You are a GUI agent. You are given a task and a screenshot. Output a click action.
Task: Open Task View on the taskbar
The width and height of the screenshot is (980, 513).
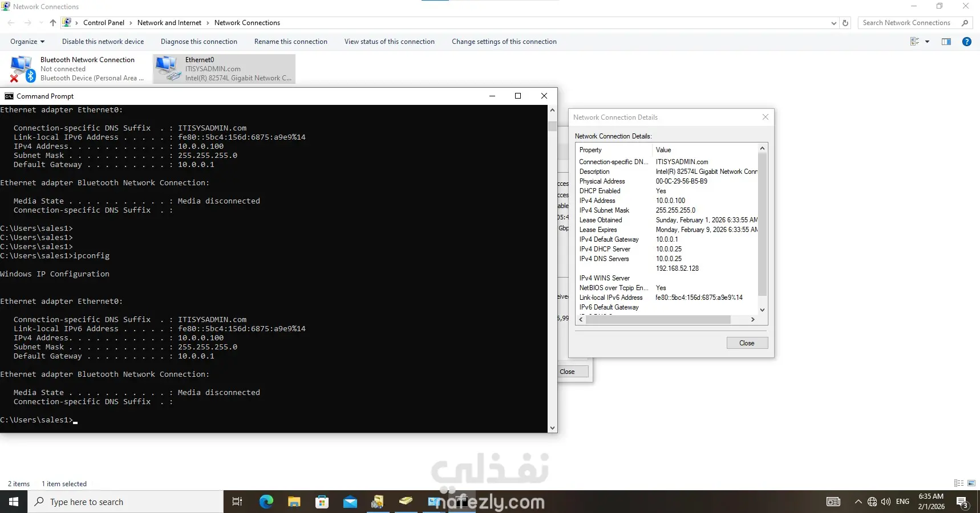point(237,502)
